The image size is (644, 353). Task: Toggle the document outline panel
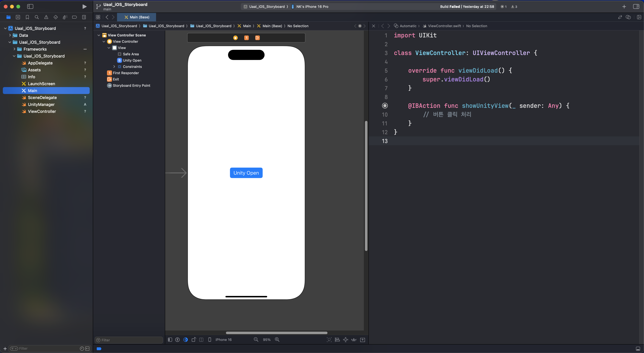[170, 339]
